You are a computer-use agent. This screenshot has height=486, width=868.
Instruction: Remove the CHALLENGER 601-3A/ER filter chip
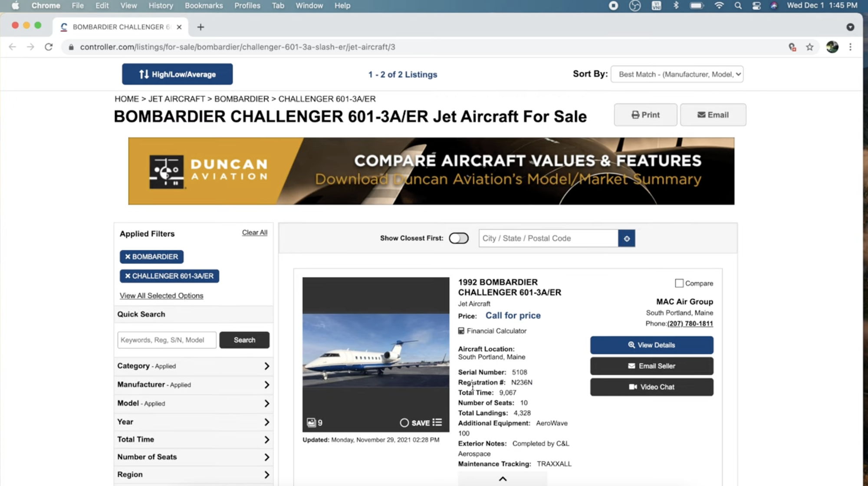pos(128,276)
